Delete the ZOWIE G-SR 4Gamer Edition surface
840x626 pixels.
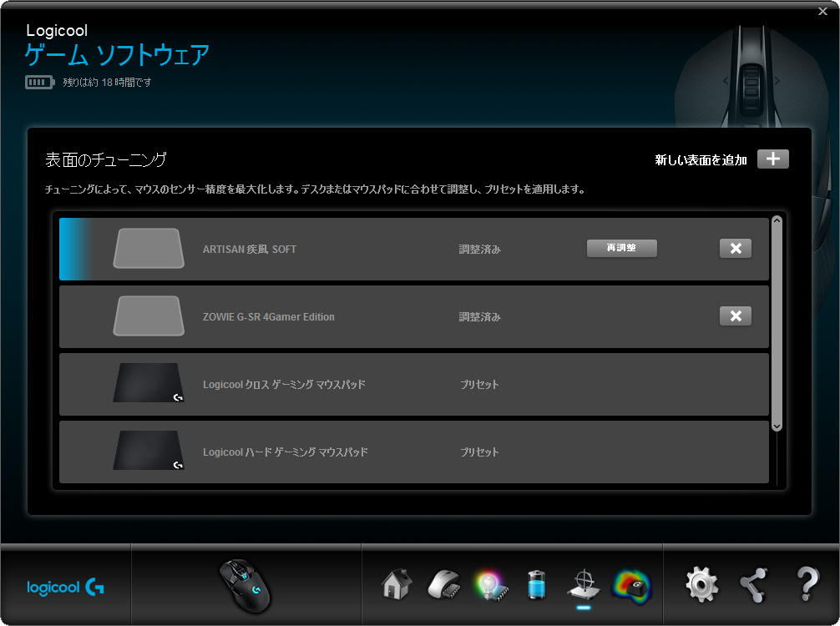(735, 316)
